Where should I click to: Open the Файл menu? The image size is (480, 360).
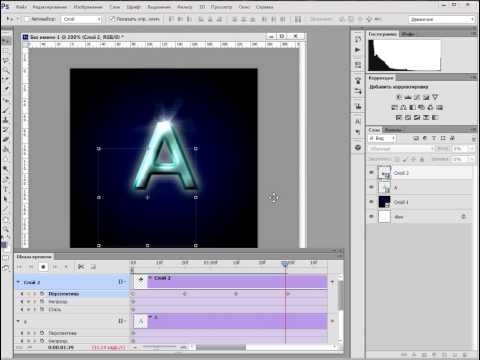(21, 7)
